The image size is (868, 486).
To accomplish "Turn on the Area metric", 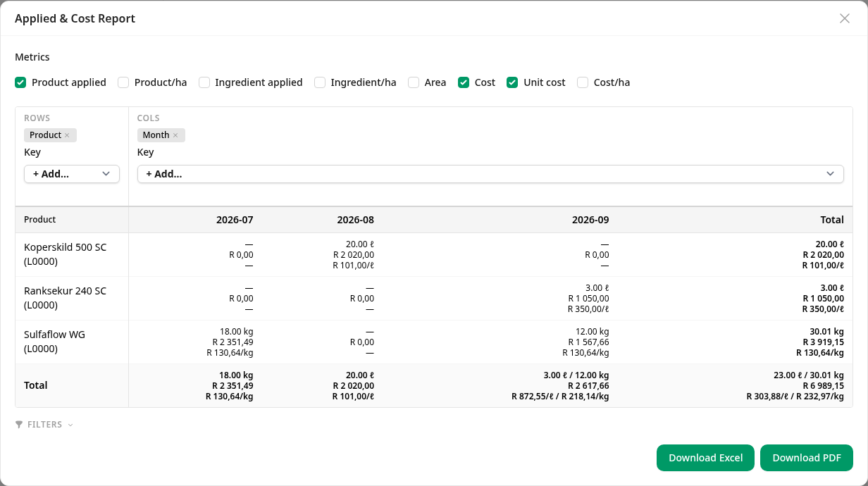I will click(x=414, y=82).
